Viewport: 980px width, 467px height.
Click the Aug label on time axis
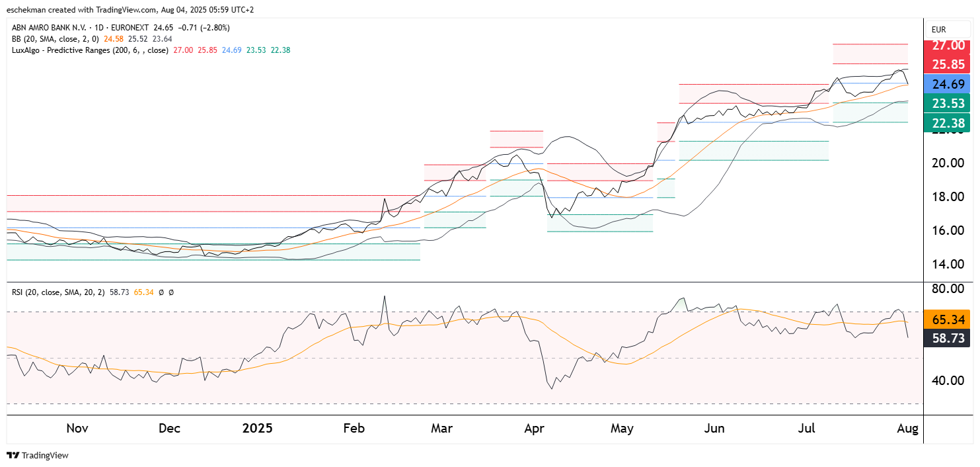tap(907, 428)
